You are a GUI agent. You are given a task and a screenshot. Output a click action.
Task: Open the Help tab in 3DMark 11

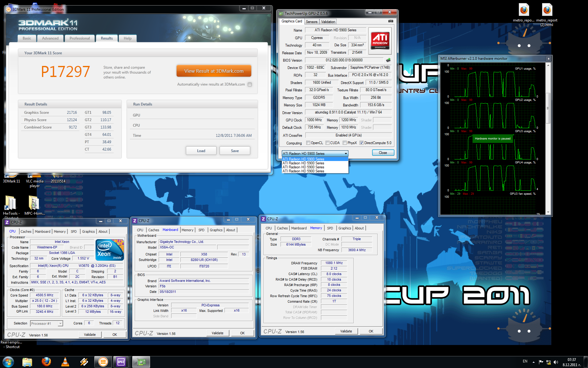(x=128, y=38)
